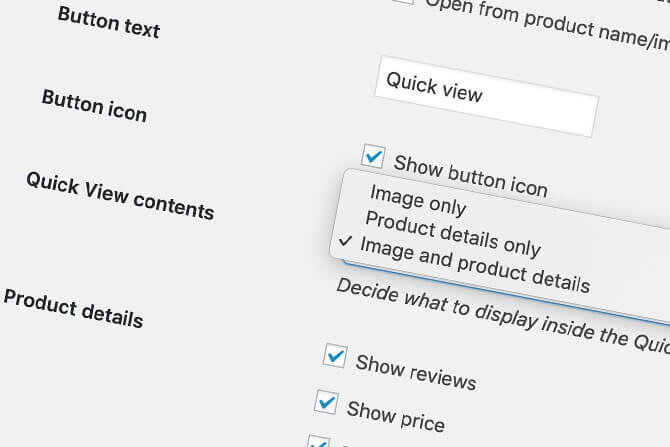This screenshot has height=447, width=670.
Task: Toggle the cut-off checkbox below Show price
Action: 318,441
